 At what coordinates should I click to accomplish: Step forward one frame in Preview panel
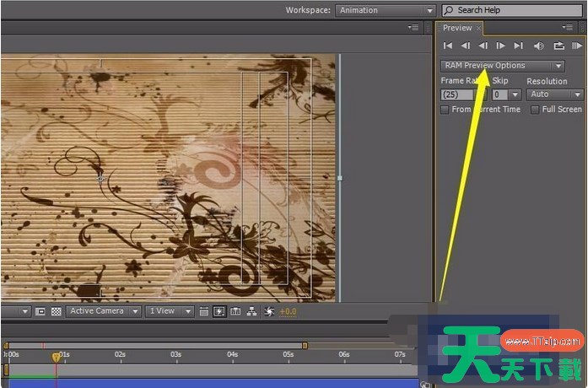[x=500, y=46]
